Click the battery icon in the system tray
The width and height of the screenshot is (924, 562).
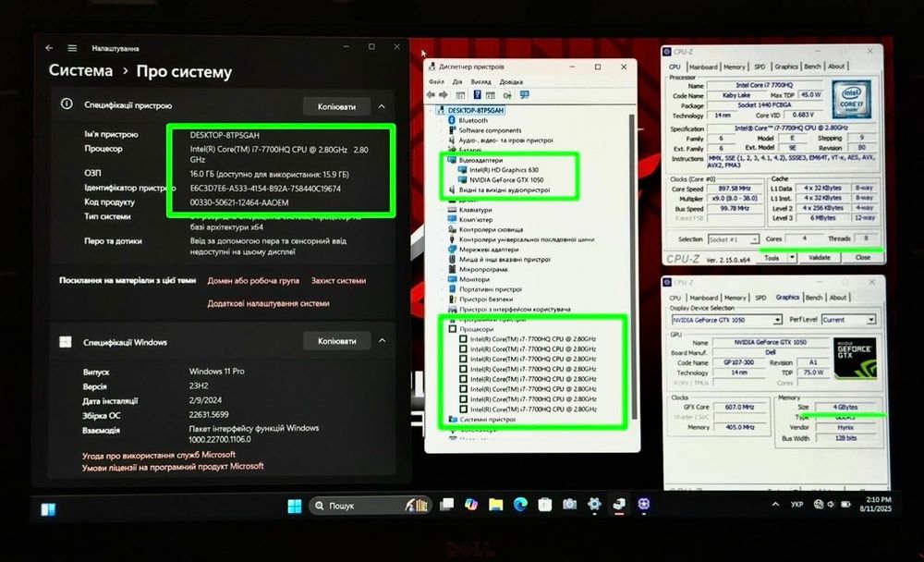(845, 504)
